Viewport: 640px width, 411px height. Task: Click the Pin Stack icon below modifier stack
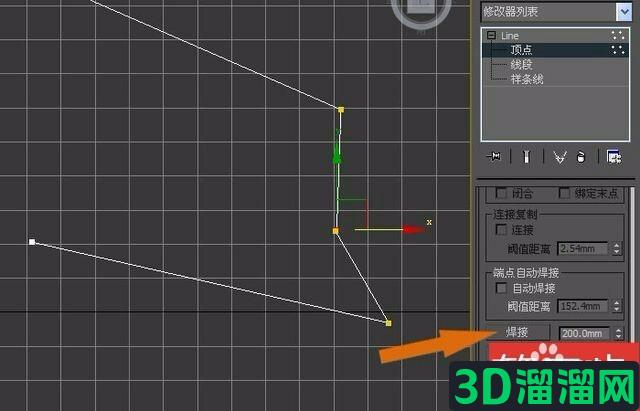(x=493, y=156)
